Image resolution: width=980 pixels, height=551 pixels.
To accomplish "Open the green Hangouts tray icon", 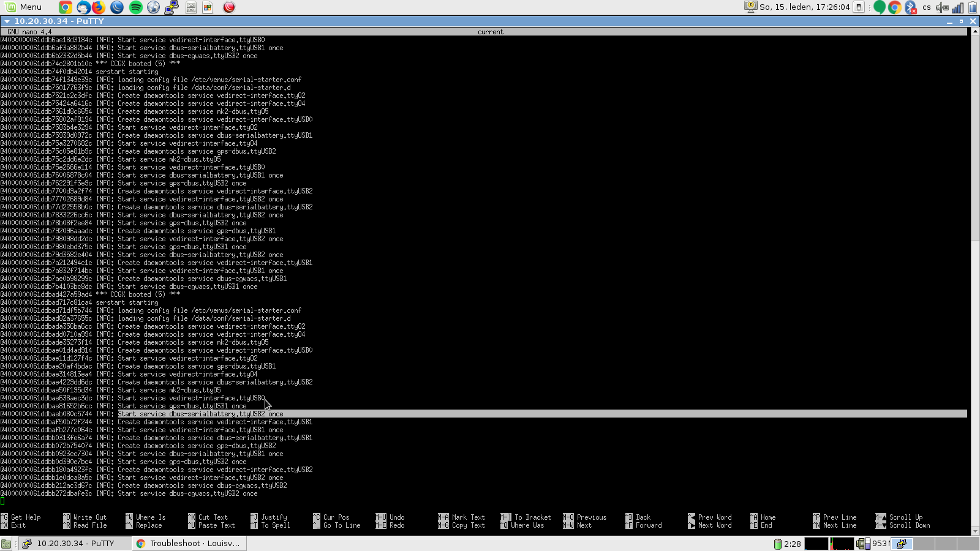I will click(x=880, y=7).
